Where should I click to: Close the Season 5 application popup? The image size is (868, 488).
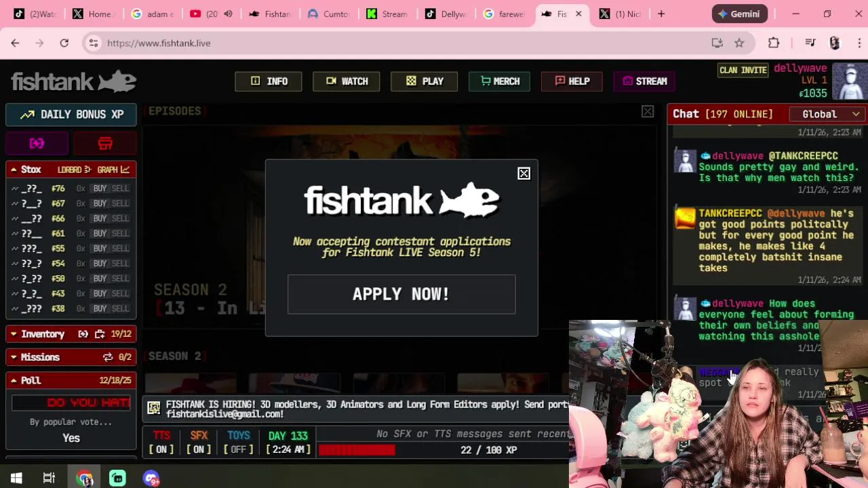tap(524, 174)
